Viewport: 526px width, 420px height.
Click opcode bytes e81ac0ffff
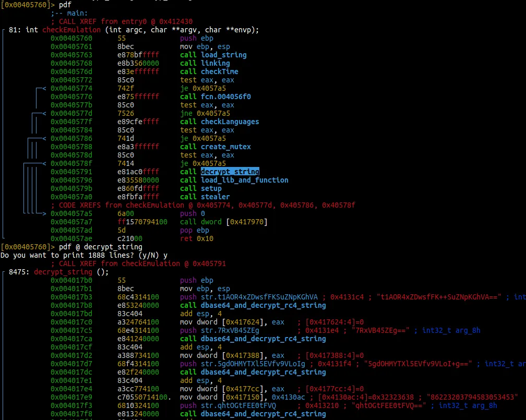pos(138,172)
